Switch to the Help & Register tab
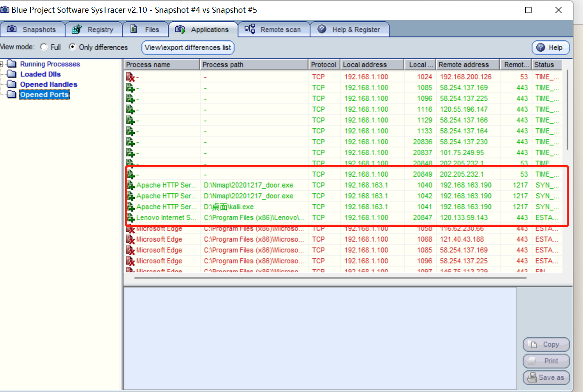 (350, 29)
